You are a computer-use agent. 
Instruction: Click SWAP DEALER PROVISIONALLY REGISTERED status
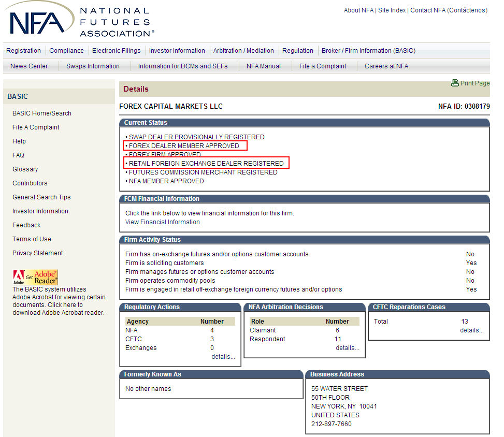tap(196, 137)
